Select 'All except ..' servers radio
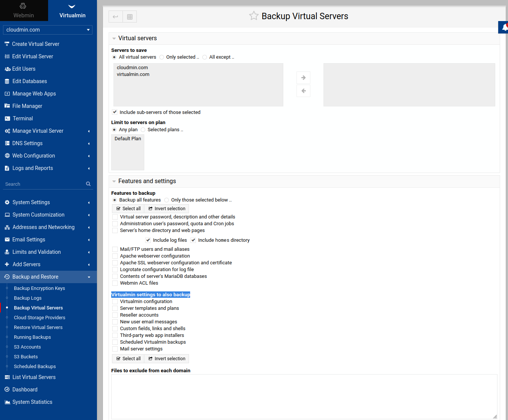This screenshot has height=420, width=508. (204, 57)
